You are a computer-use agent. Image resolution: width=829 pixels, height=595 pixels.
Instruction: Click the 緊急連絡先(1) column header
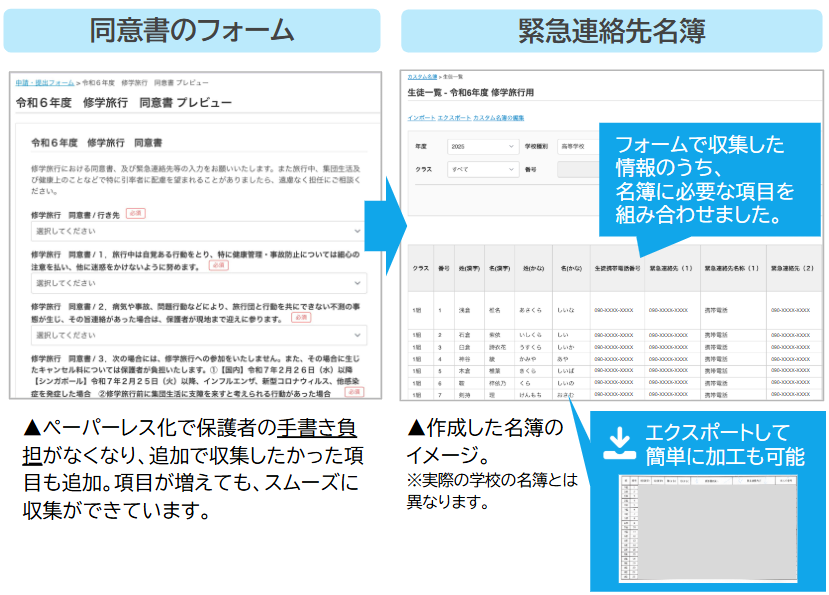click(x=672, y=269)
